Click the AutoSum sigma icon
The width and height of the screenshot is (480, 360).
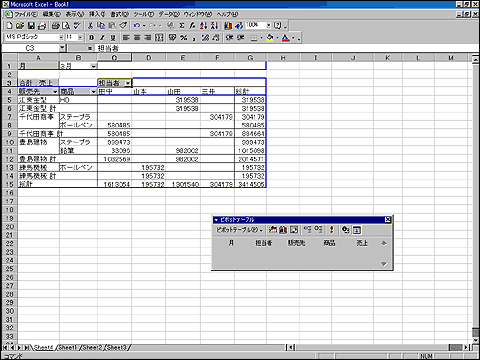[182, 25]
